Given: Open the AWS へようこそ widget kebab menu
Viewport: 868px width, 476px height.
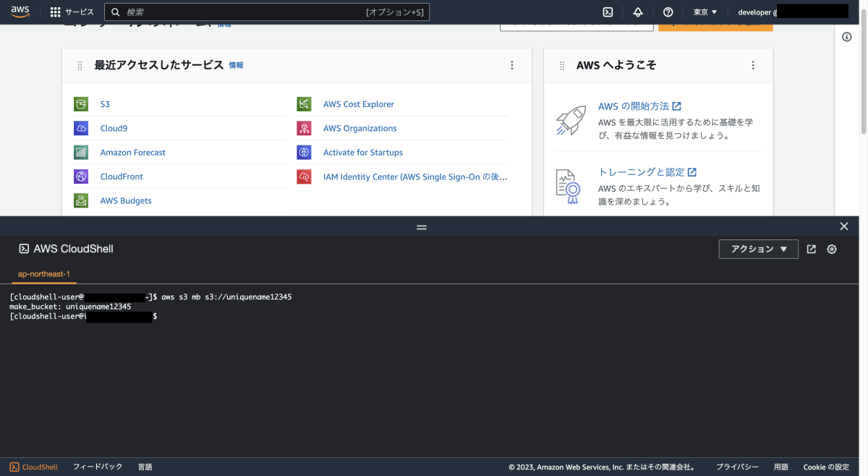Looking at the screenshot, I should [753, 65].
